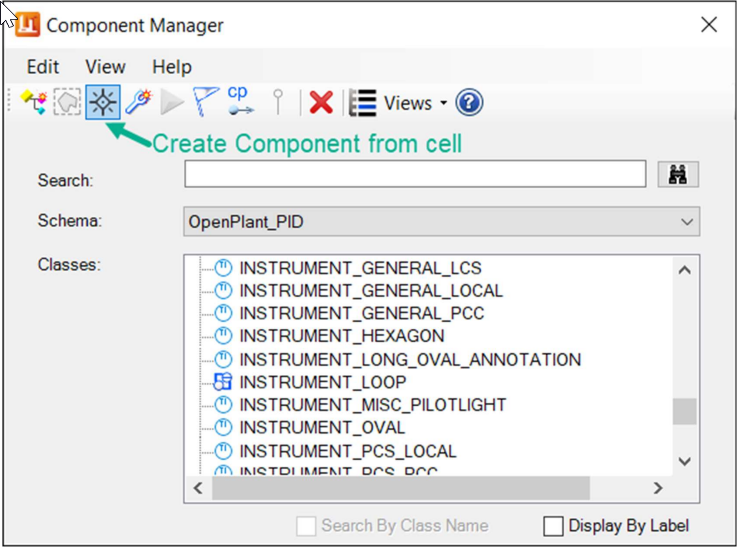Click the Component Manager title icon
Viewport: 738px width, 547px height.
(x=27, y=24)
